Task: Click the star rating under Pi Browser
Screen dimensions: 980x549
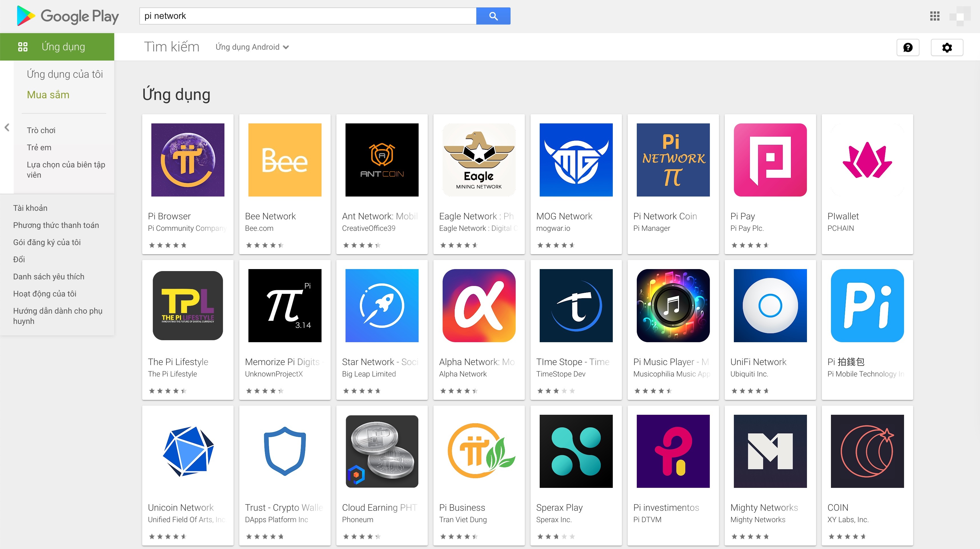Action: (x=167, y=245)
